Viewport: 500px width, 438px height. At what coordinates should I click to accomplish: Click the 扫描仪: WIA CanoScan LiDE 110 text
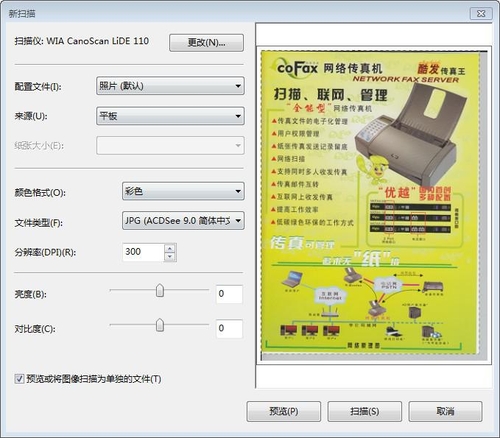82,41
